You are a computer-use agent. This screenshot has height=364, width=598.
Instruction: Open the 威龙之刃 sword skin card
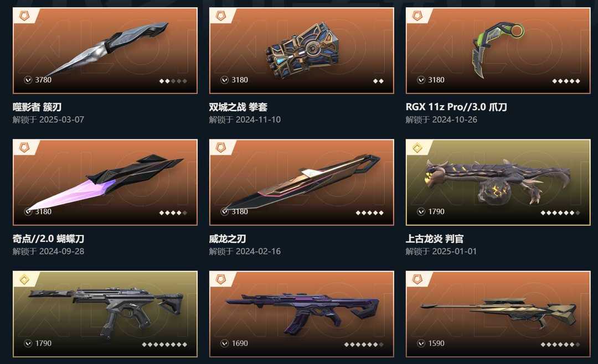pyautogui.click(x=301, y=182)
